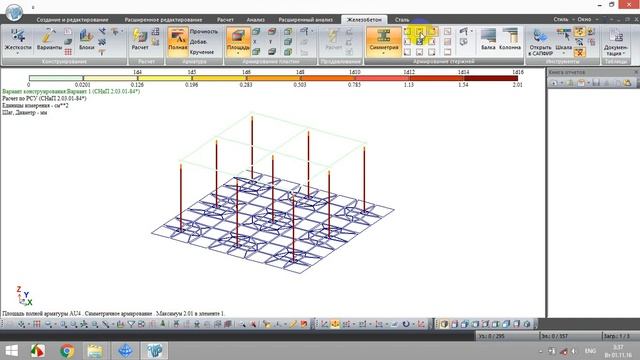Click red X icon in Инструменты group
The height and width of the screenshot is (360, 640).
click(x=580, y=52)
